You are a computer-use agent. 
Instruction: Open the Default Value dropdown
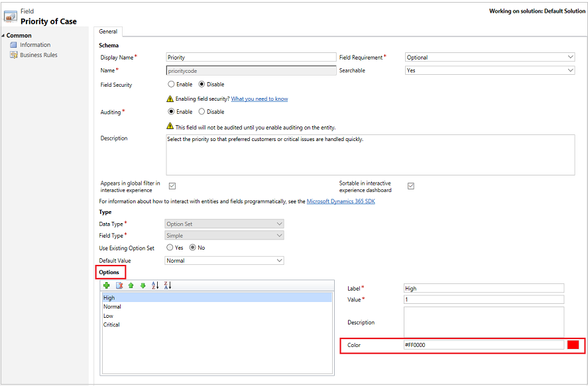pyautogui.click(x=280, y=260)
